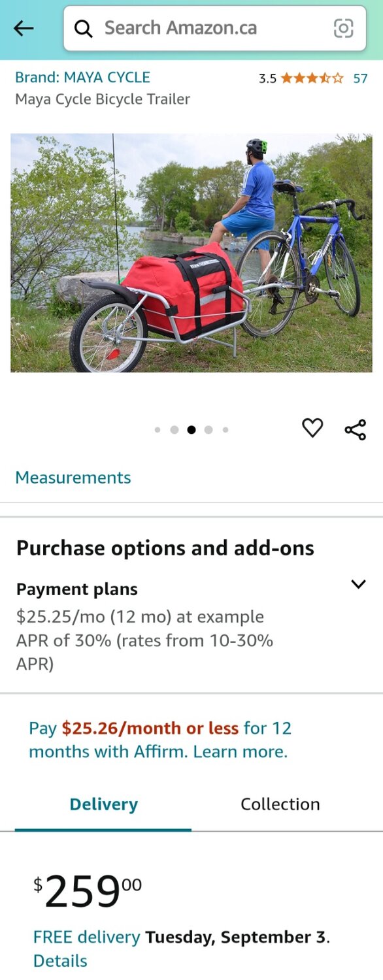The height and width of the screenshot is (980, 383).
Task: Select the third carousel dot
Action: pos(191,429)
